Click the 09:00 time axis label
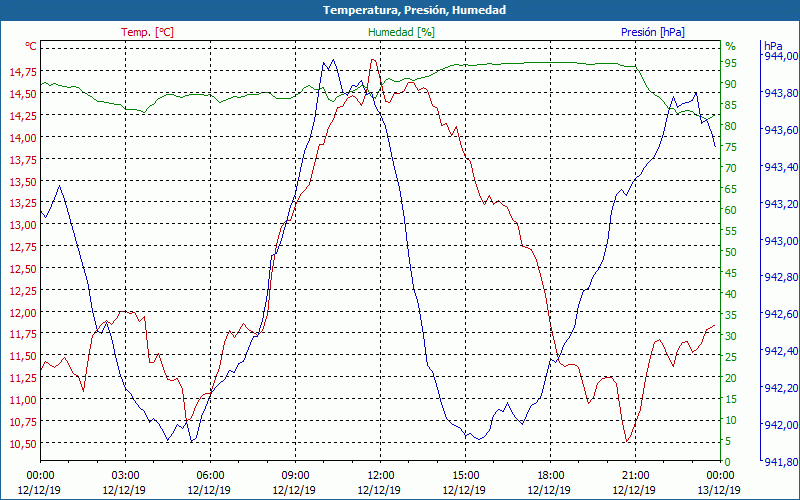Viewport: 800px width, 500px height. (x=295, y=476)
